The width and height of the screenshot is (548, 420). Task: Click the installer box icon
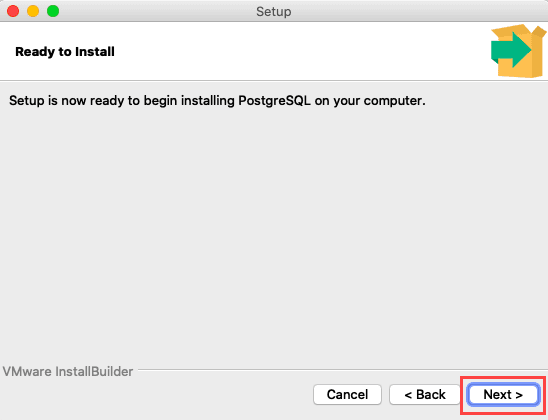518,51
